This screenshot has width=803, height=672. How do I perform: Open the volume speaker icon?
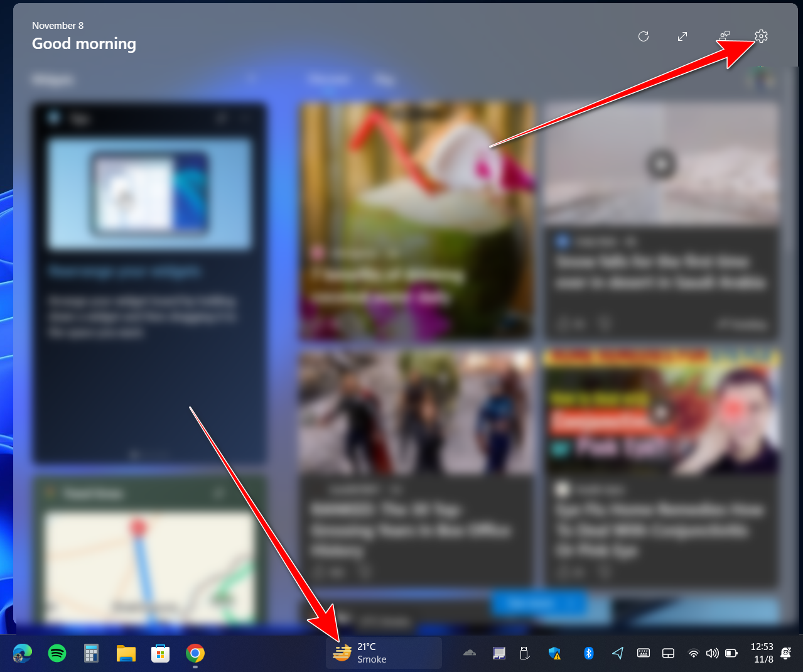[713, 653]
